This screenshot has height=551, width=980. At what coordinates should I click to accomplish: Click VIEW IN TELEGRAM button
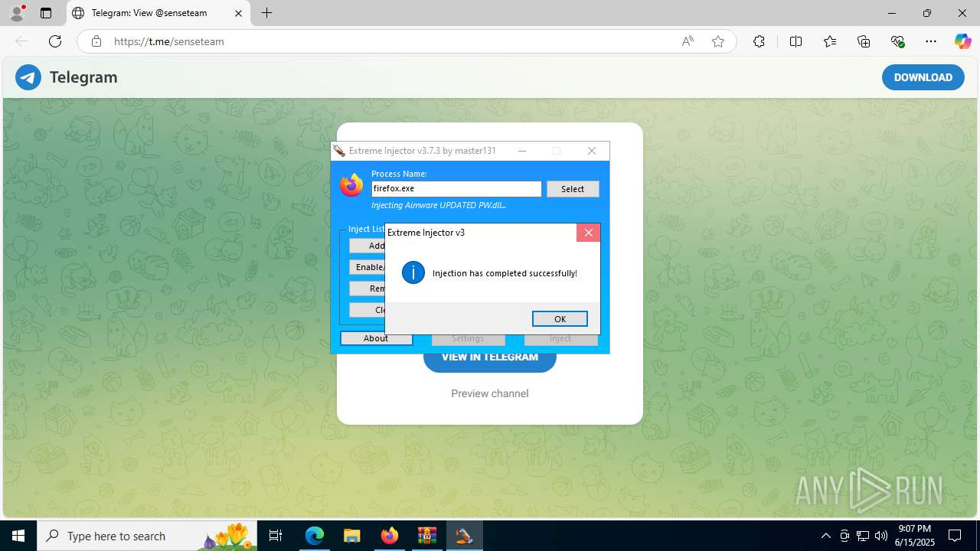tap(490, 359)
